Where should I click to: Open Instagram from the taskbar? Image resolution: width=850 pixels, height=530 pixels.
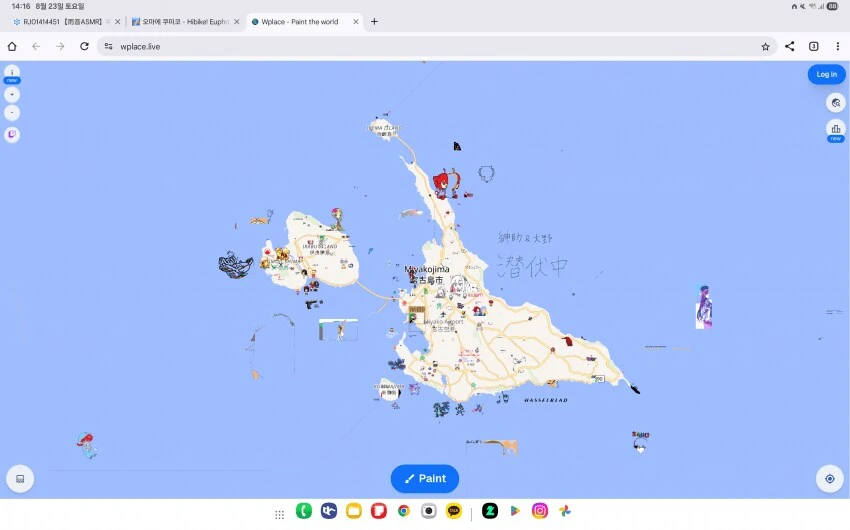pos(539,510)
